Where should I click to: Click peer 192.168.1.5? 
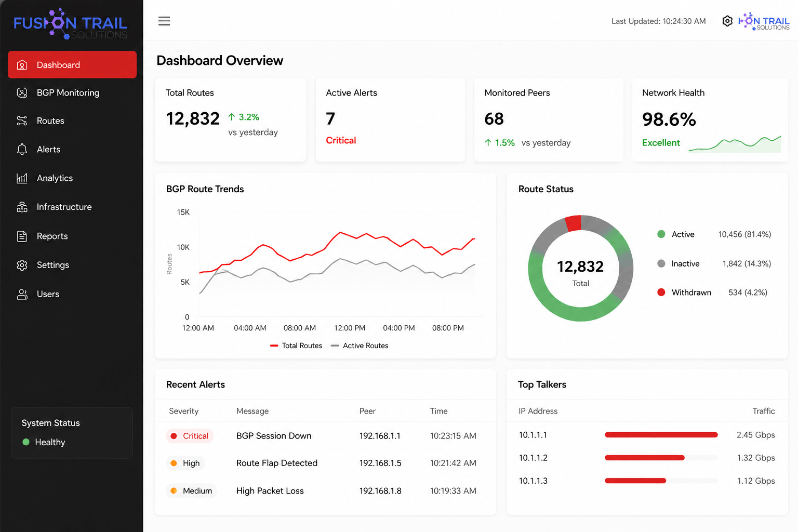click(380, 463)
